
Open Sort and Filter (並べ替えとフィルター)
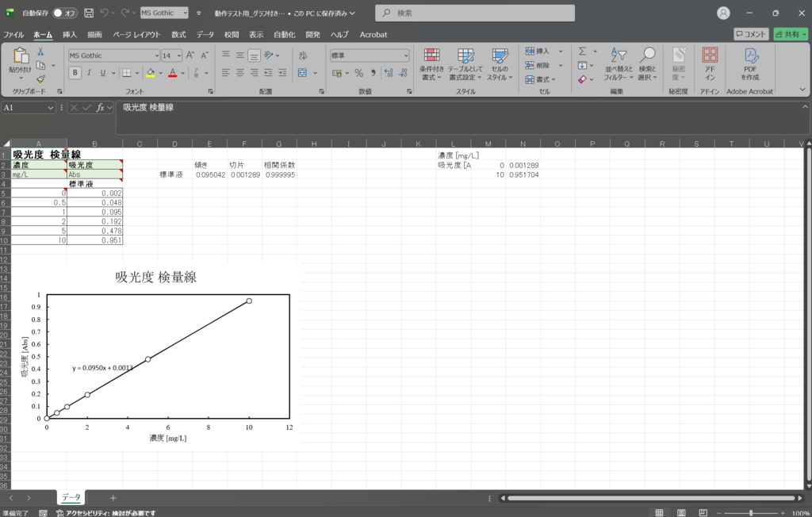coord(619,64)
